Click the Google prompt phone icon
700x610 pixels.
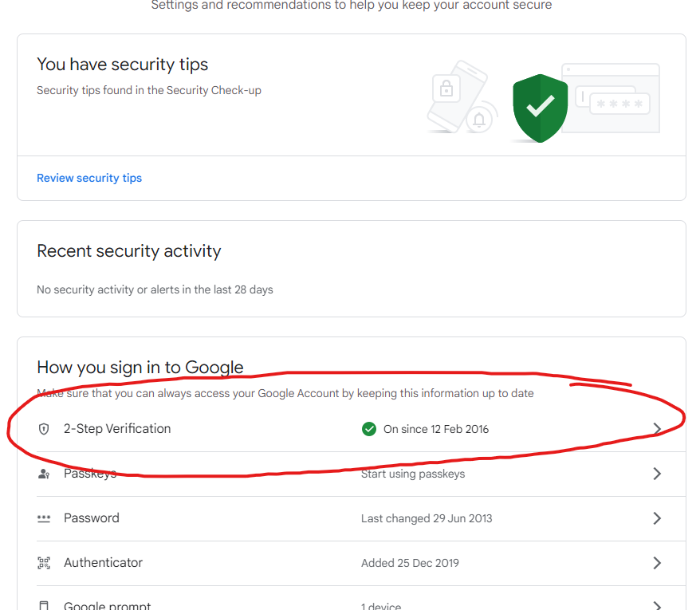pyautogui.click(x=44, y=606)
